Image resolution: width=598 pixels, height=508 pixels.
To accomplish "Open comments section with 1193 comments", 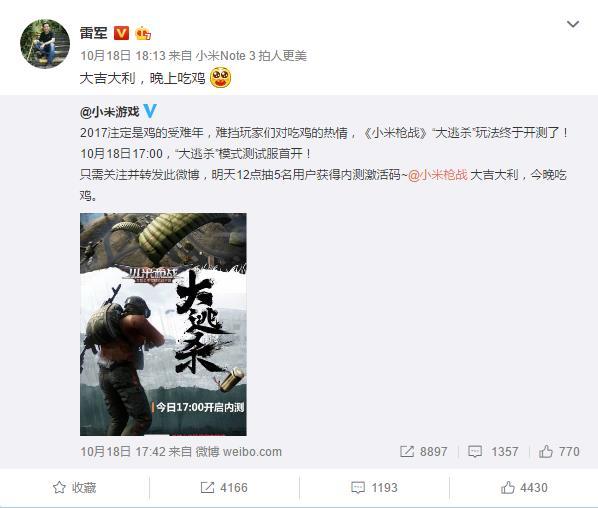I will tap(374, 487).
